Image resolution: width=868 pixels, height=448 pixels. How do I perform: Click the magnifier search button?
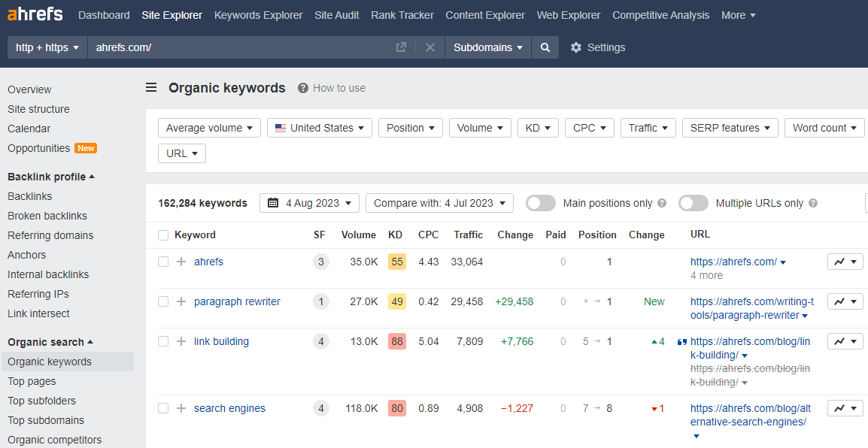pyautogui.click(x=545, y=47)
